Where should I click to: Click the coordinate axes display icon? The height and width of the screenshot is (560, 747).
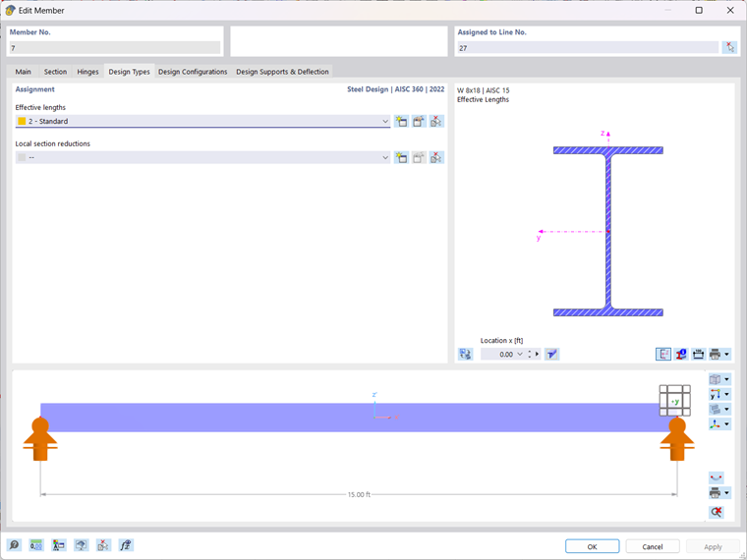[716, 423]
